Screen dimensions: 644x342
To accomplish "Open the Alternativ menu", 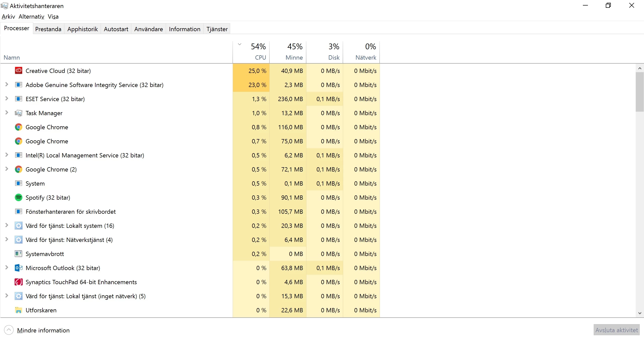I will tap(31, 17).
